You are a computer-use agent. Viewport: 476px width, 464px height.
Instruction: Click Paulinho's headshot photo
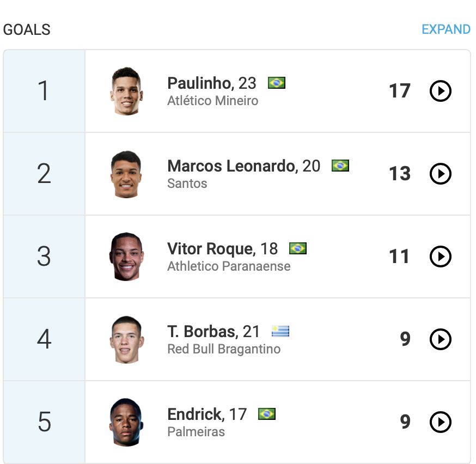[126, 91]
